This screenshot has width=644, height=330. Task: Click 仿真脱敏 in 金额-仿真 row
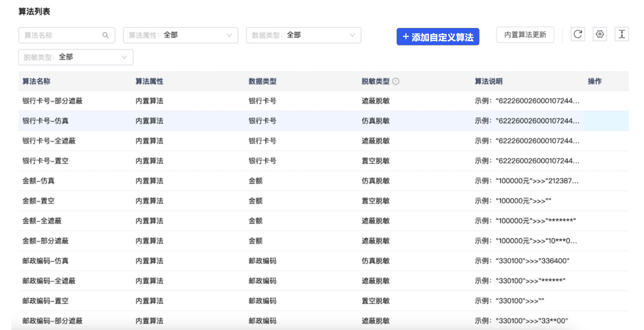click(x=376, y=181)
